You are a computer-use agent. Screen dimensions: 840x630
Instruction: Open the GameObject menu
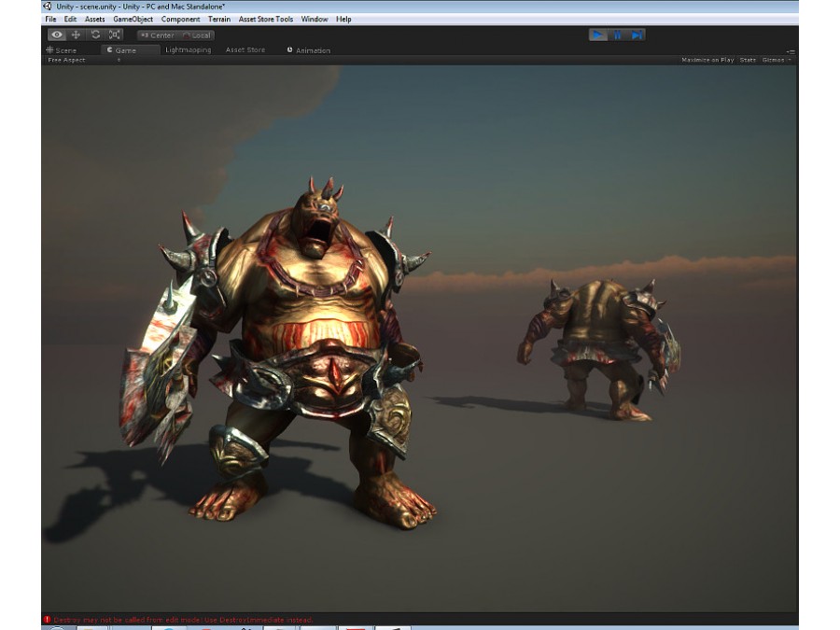point(133,20)
